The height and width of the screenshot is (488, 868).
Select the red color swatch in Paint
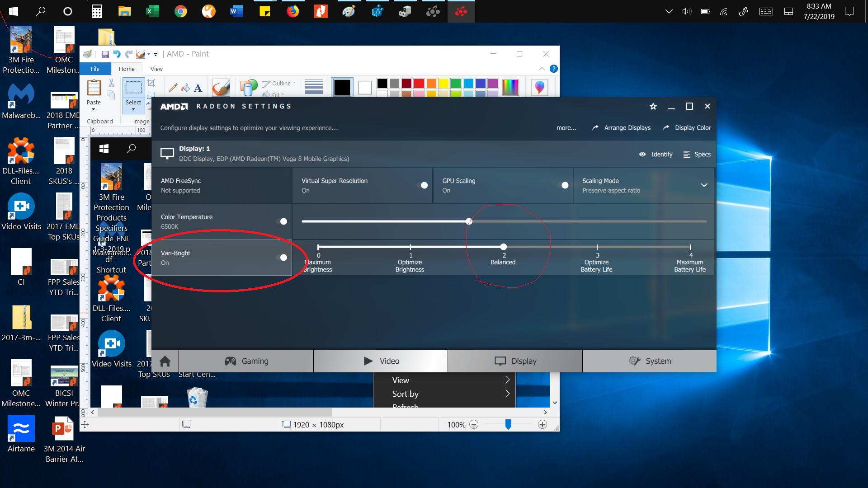[x=419, y=83]
